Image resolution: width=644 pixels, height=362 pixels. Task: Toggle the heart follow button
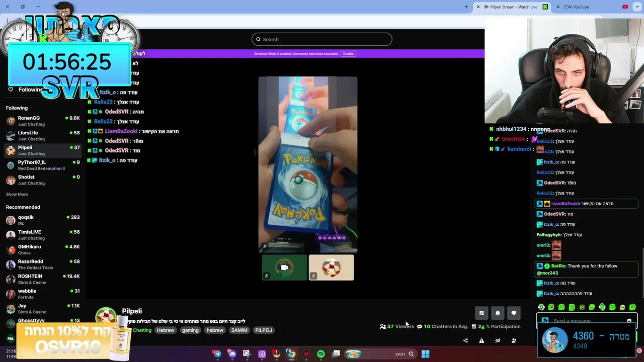(x=514, y=313)
